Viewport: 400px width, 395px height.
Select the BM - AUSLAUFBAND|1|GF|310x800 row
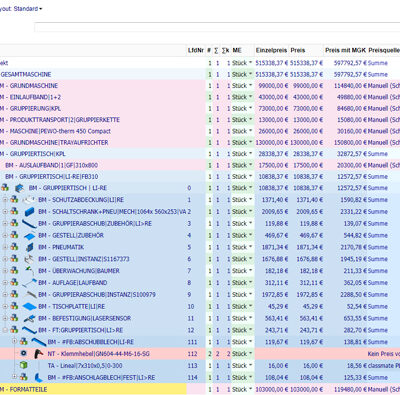tap(200, 165)
